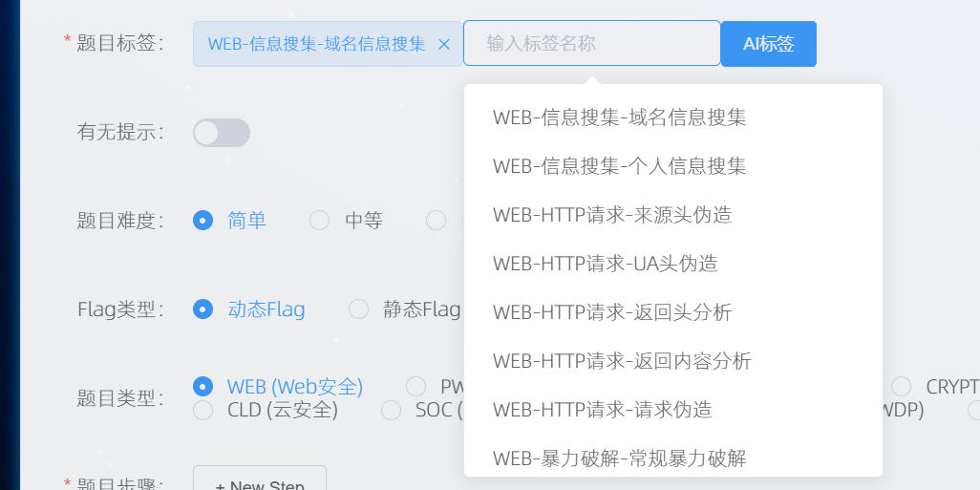The image size is (980, 490).
Task: Choose 动态Flag radio option
Action: coord(202,309)
